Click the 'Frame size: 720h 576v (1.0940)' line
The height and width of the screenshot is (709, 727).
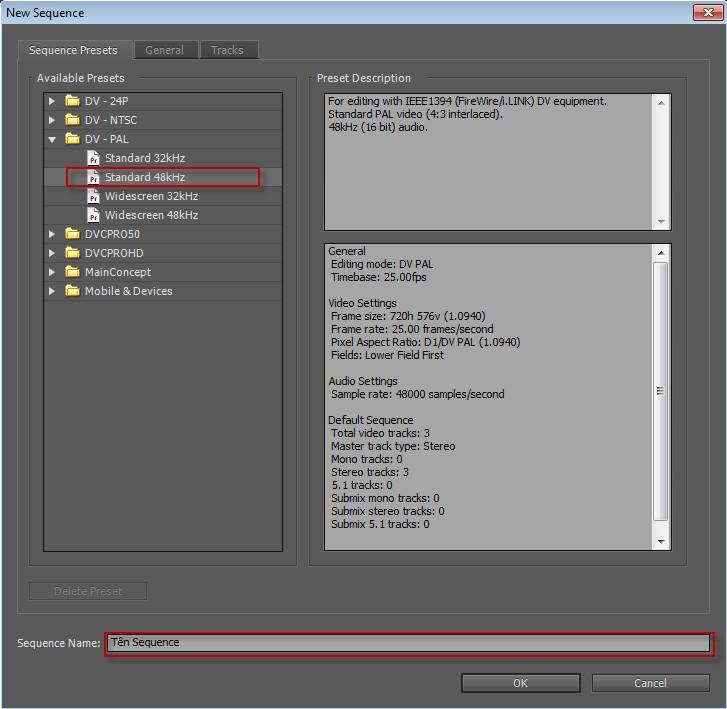pos(408,316)
